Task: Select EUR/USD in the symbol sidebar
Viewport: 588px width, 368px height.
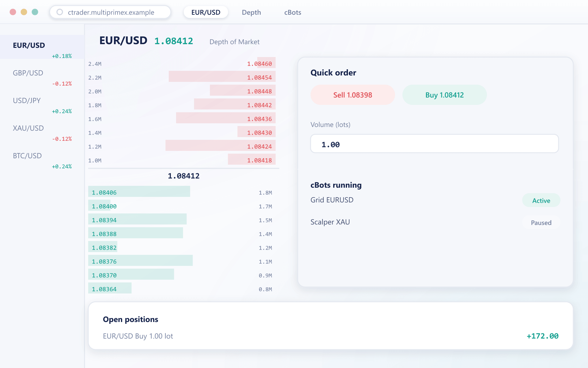Action: (42, 47)
